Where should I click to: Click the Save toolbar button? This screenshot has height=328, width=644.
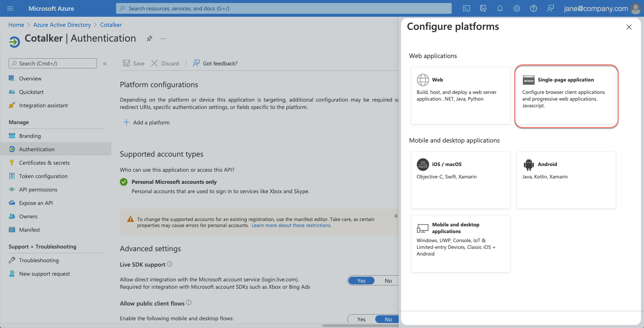[134, 63]
